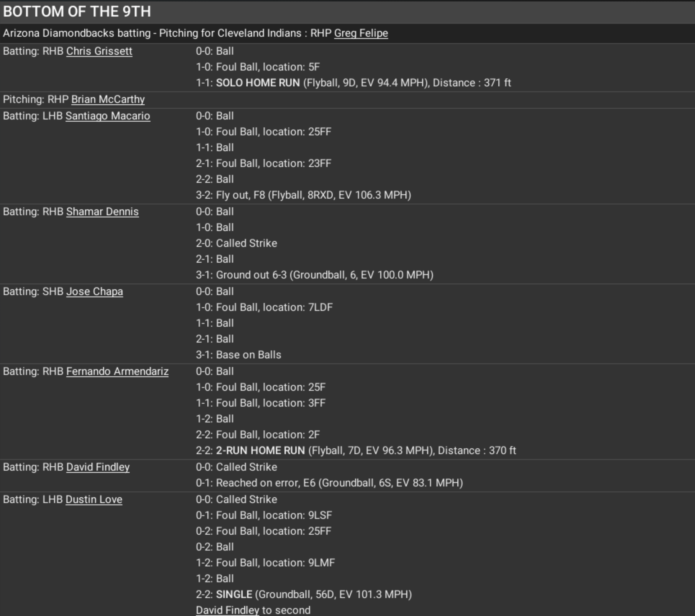The width and height of the screenshot is (695, 616).
Task: Click the SINGLE groundball play entry
Action: pos(234,594)
